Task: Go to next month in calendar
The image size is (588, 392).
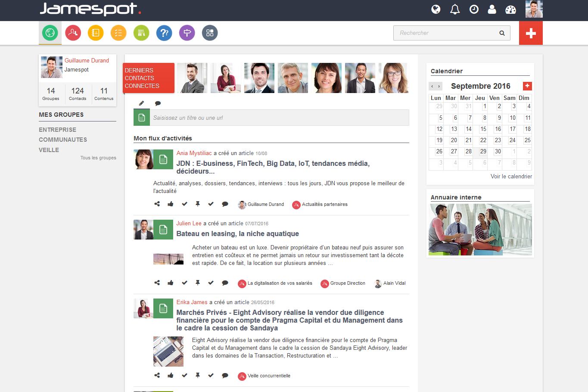Action: click(439, 86)
